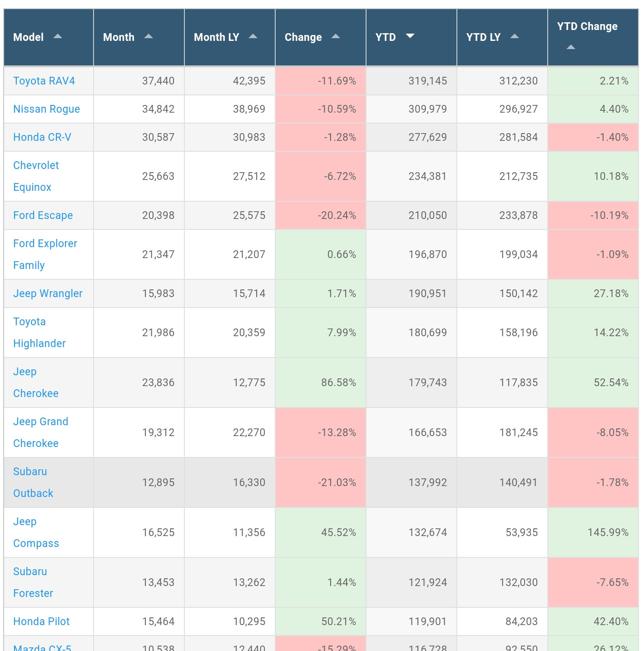Viewport: 644px width, 651px height.
Task: Click the Subaru Outback 137,992 YTD cell
Action: pyautogui.click(x=427, y=482)
